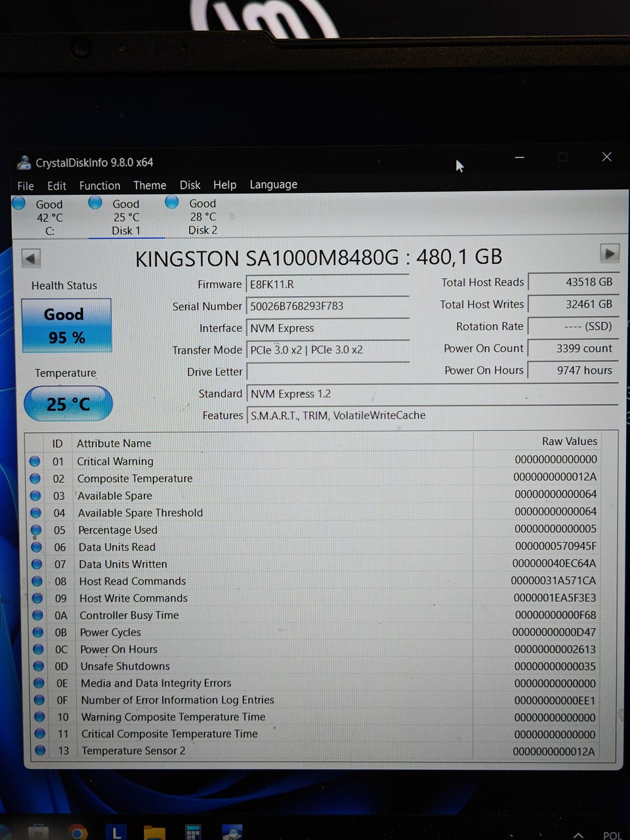Image resolution: width=630 pixels, height=840 pixels.
Task: Click the CrystalDiskInfo title bar icon
Action: [x=24, y=162]
